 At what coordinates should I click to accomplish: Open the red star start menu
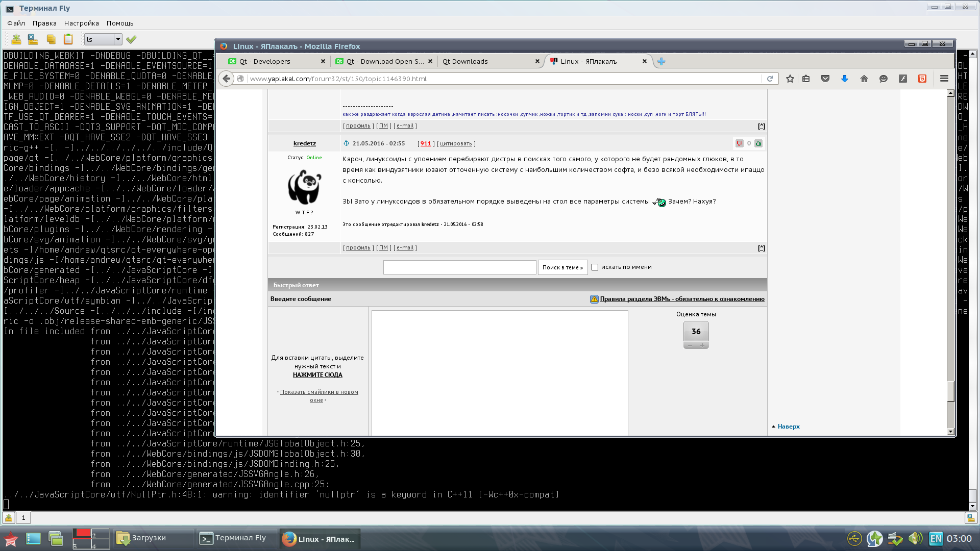(11, 539)
